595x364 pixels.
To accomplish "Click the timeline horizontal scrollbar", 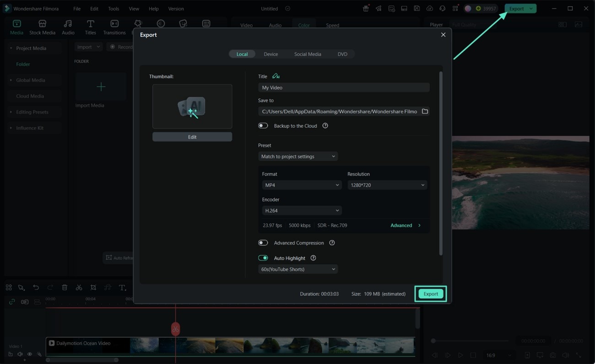I will tap(82, 360).
